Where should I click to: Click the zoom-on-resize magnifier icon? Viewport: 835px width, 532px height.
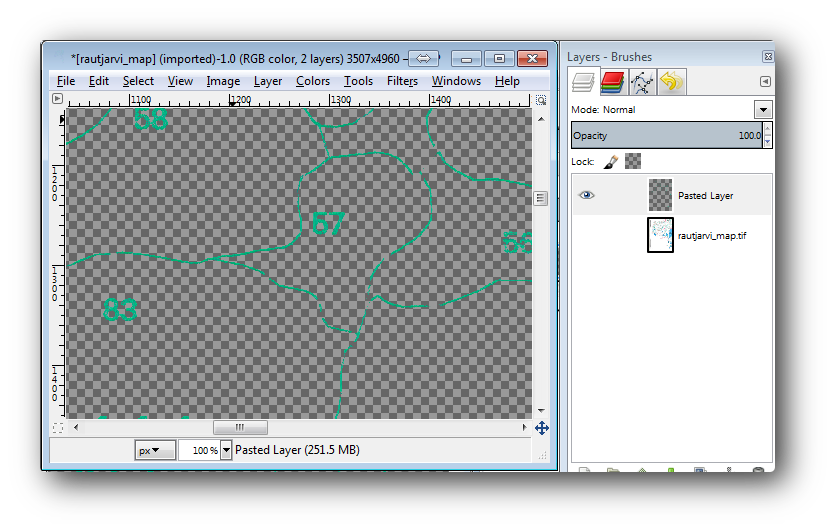pos(541,99)
